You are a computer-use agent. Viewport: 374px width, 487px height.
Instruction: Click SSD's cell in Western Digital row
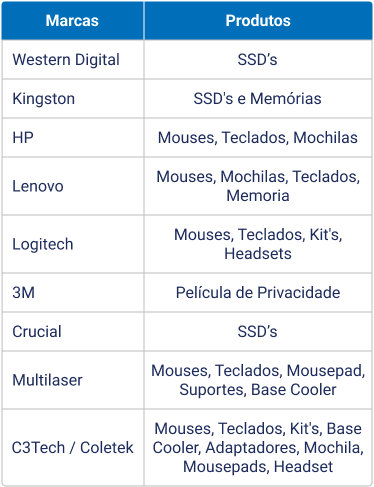pos(258,60)
